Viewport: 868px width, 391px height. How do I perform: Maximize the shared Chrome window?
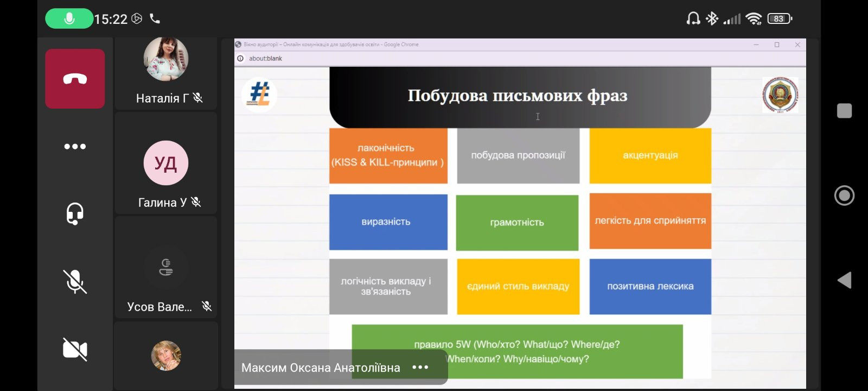coord(777,45)
